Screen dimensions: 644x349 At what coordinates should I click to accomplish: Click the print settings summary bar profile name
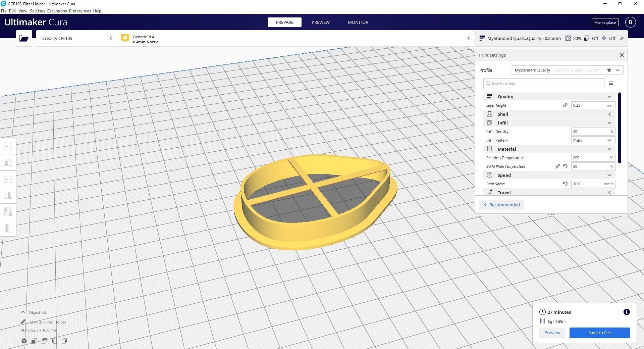tap(524, 38)
